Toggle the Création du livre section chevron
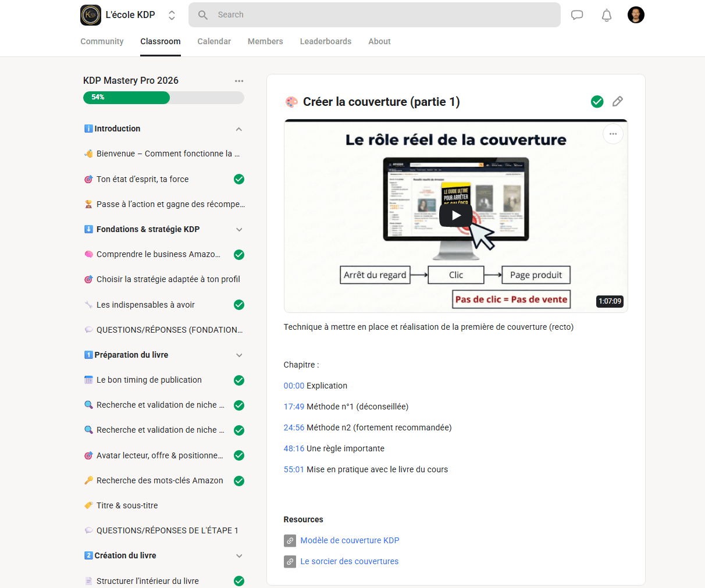The image size is (705, 588). (x=239, y=556)
